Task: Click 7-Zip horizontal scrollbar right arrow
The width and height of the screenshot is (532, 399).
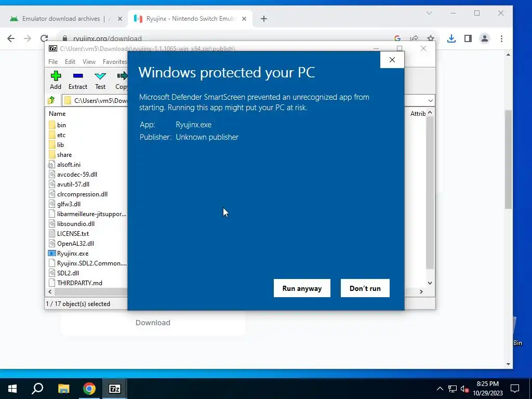Action: 421,291
